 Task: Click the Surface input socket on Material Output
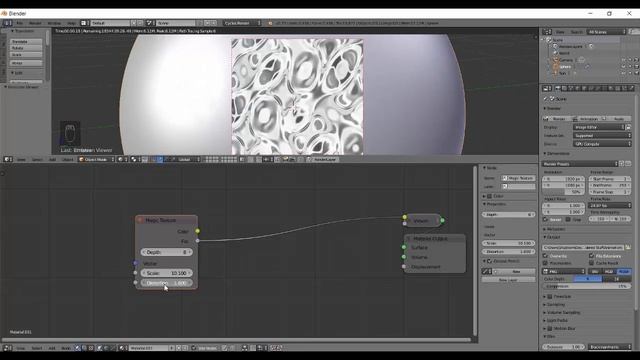pos(404,247)
